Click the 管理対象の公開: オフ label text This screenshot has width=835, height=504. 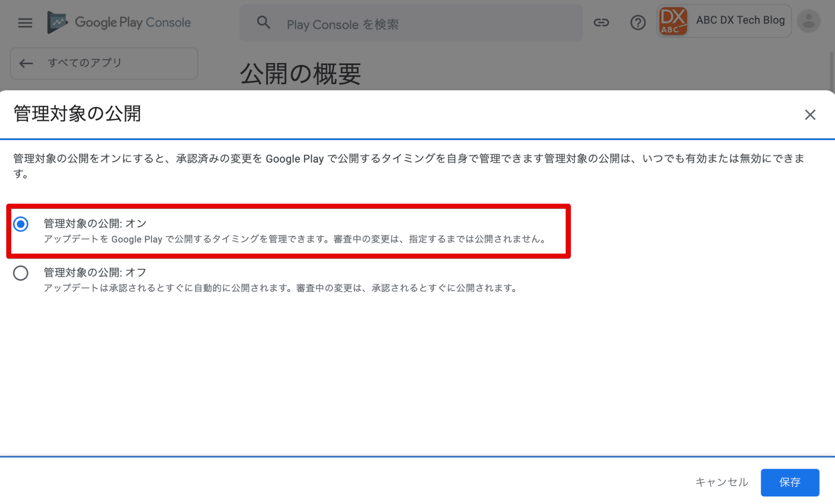pos(95,273)
